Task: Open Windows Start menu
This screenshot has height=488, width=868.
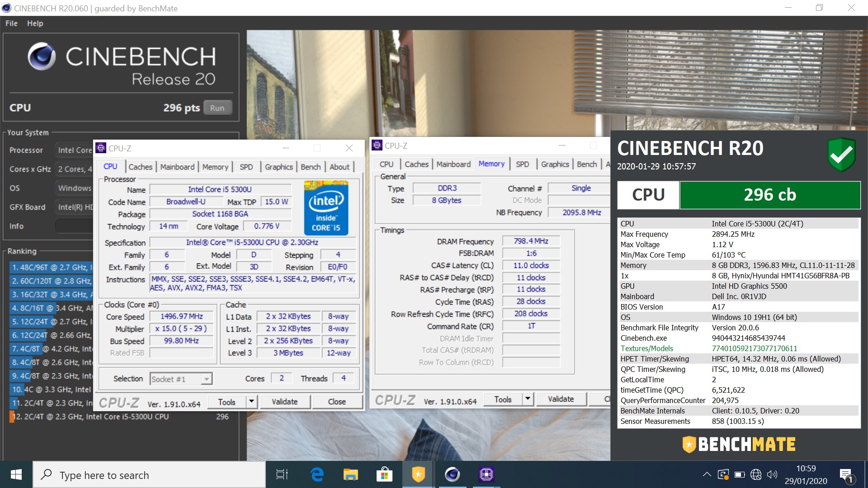Action: (16, 474)
